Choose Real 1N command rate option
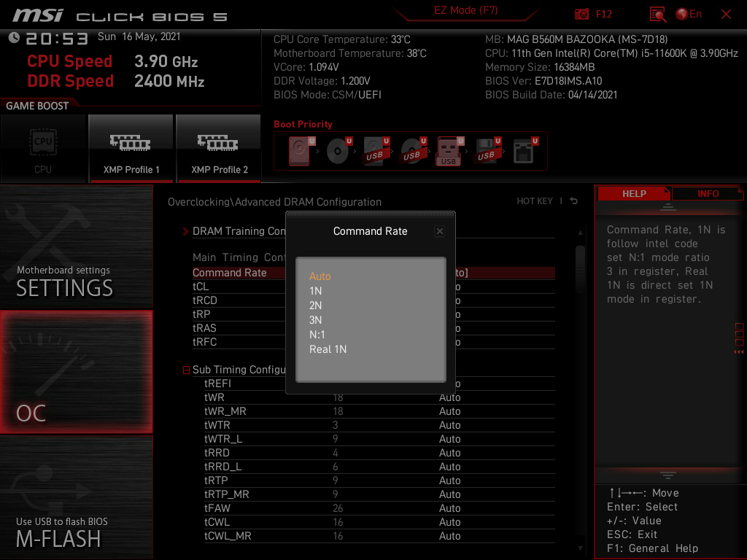 click(x=328, y=349)
